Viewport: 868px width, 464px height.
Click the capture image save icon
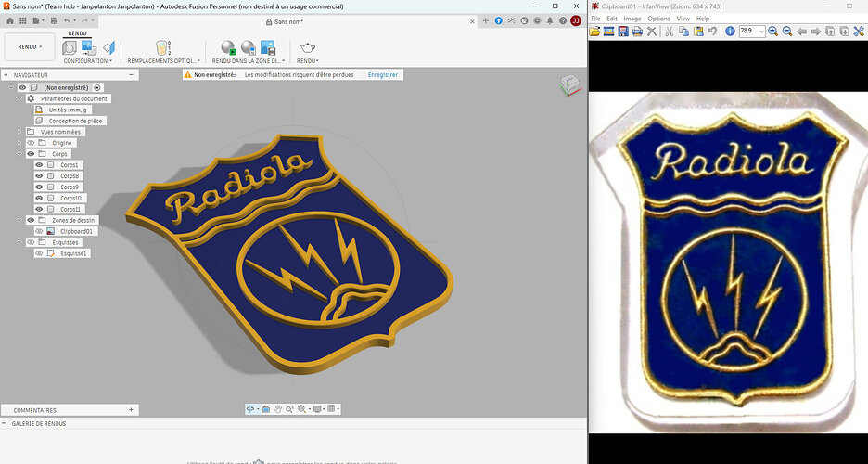click(x=268, y=48)
